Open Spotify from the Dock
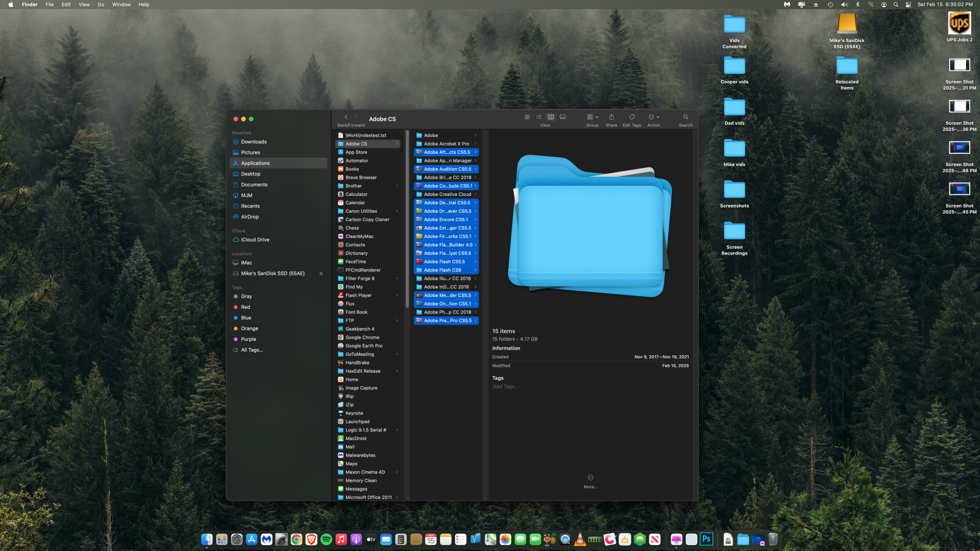Viewport: 980px width, 551px height. 326,539
